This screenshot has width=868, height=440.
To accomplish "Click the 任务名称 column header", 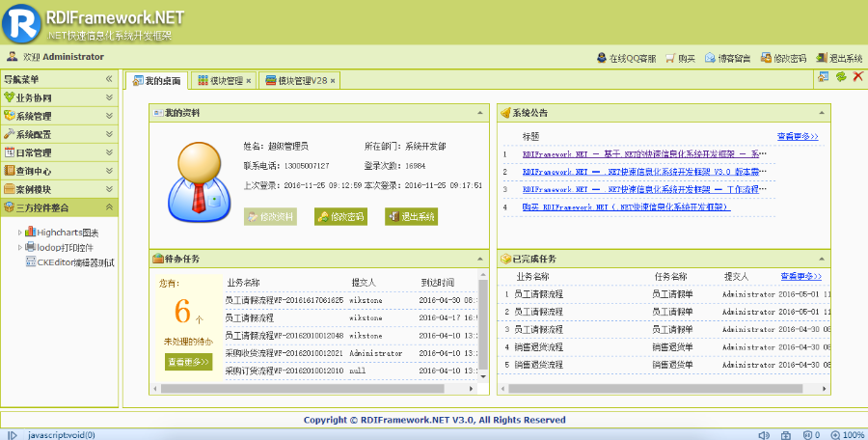I will (x=670, y=276).
